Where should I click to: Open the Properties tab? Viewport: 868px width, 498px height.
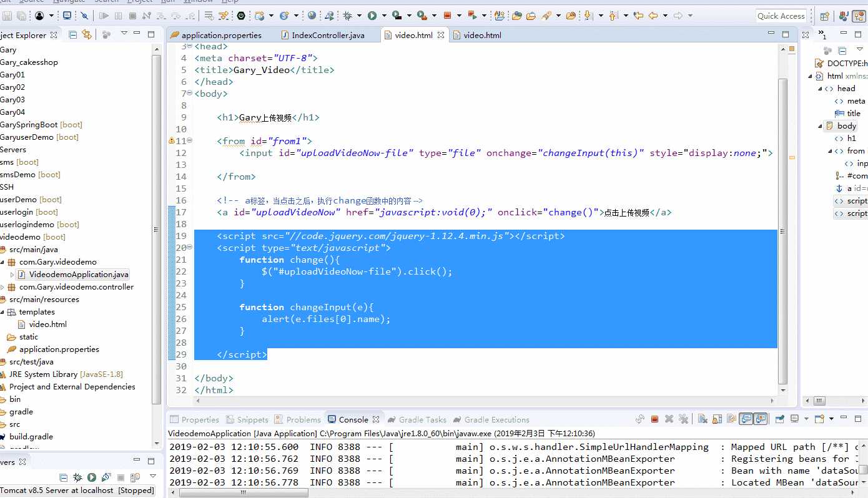(x=194, y=419)
